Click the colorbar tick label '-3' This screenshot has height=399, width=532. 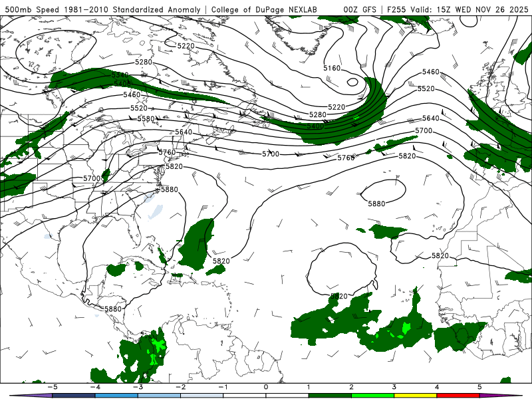[x=138, y=387]
